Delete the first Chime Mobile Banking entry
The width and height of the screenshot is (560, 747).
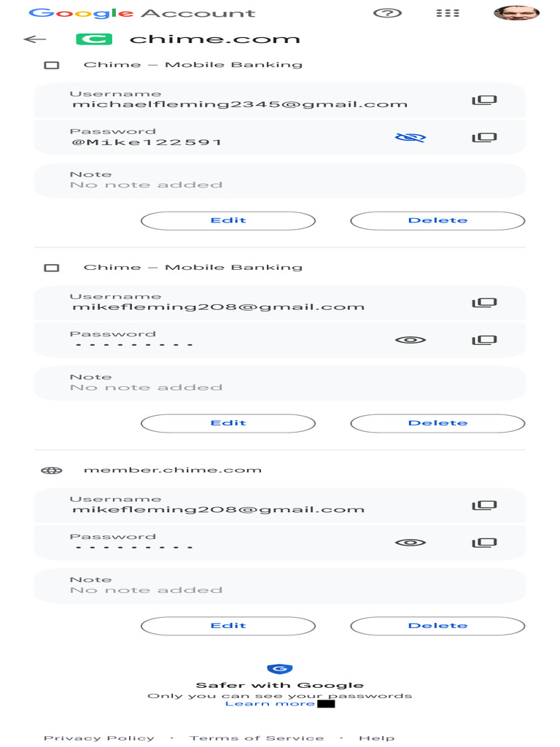437,220
